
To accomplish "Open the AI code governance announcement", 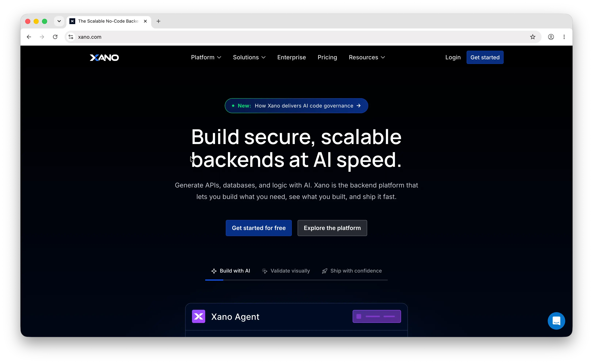I will (x=296, y=106).
